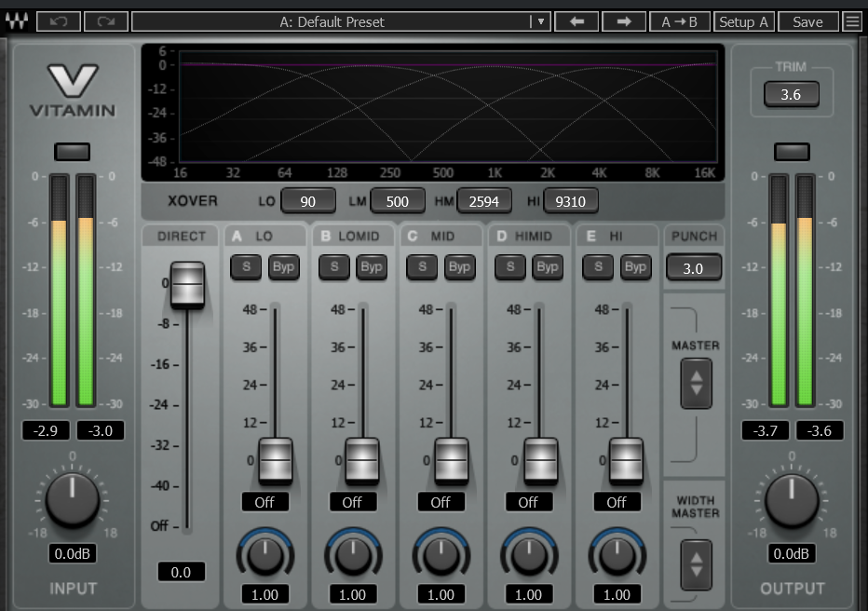Click the Vitamin logo
The width and height of the screenshot is (868, 611).
pos(73,90)
